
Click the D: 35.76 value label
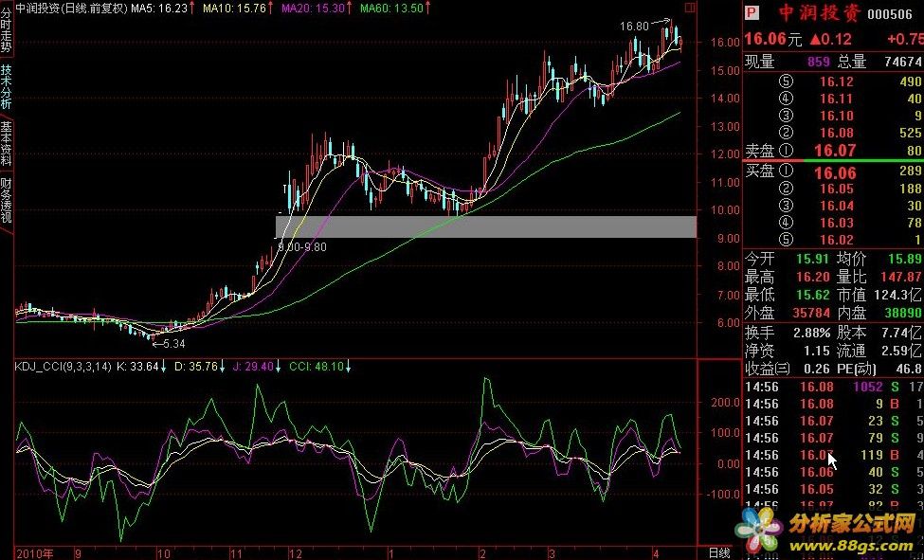tap(200, 367)
